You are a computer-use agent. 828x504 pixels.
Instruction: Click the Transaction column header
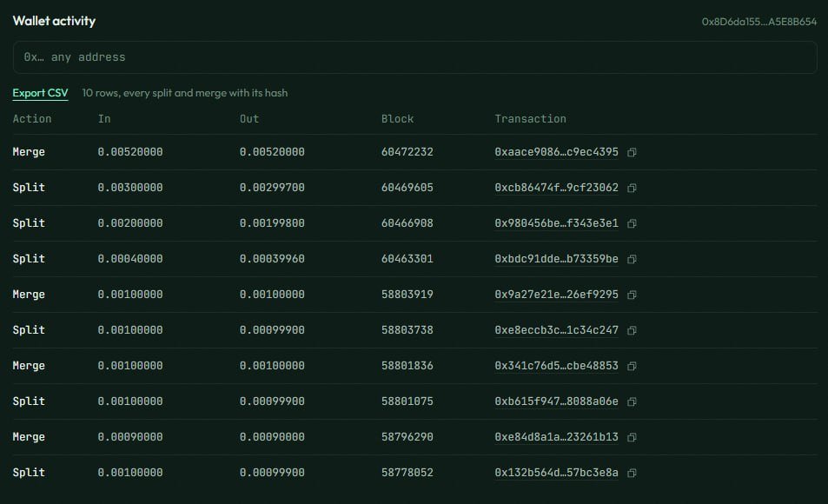click(x=530, y=119)
